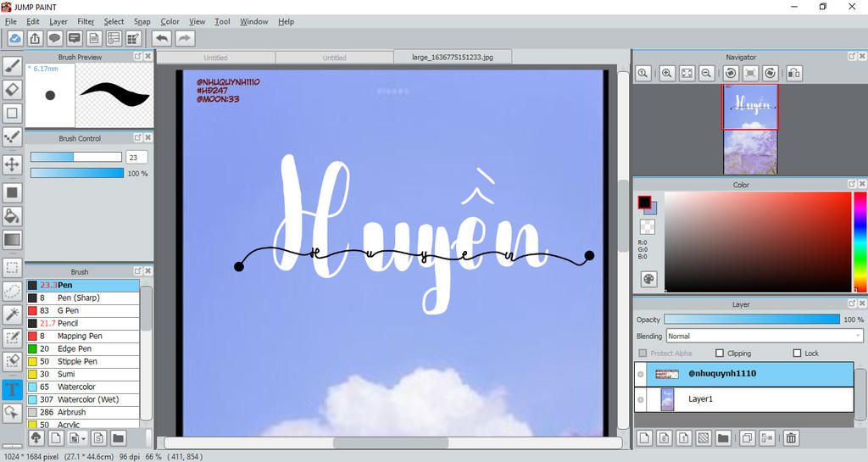Image resolution: width=868 pixels, height=462 pixels.
Task: Select the Select Pen tool
Action: (12, 337)
